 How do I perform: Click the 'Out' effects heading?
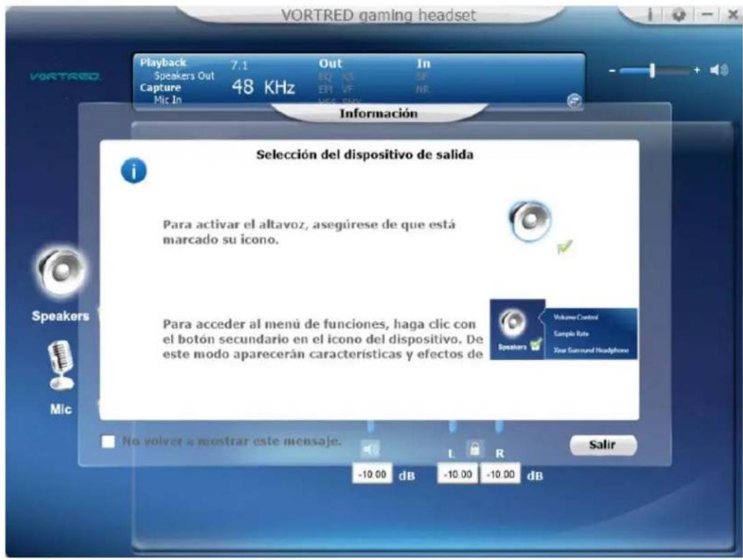[330, 64]
